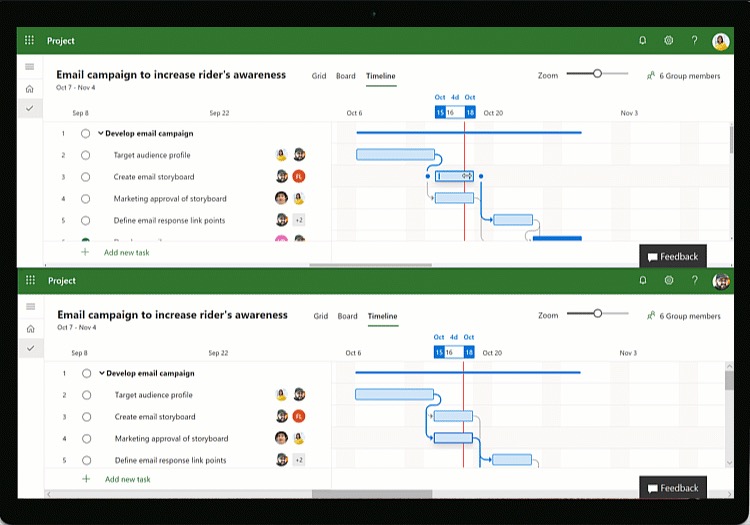Open 6 Group members in top window
Screen dimensions: 750x525
pyautogui.click(x=690, y=76)
